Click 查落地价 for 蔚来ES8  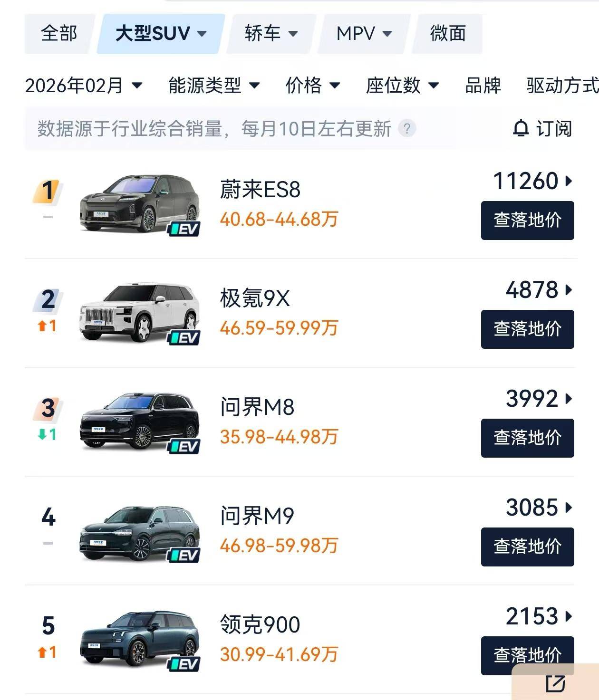click(x=527, y=221)
